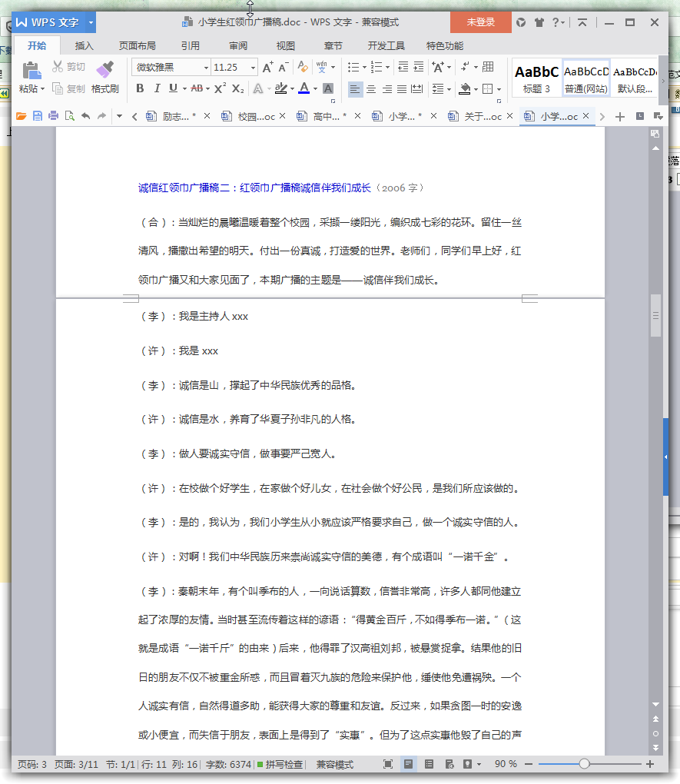
Task: Click the open folder icon in quick toolbar
Action: (21, 117)
